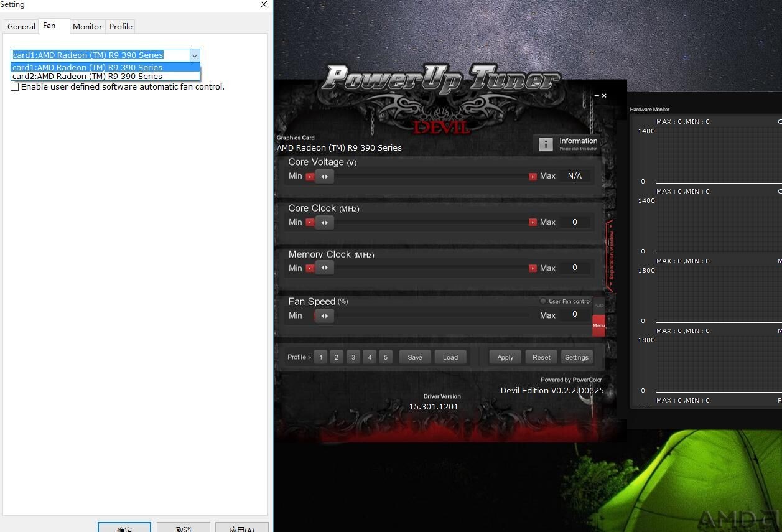Click the Hardware Monitor title
The height and width of the screenshot is (532, 782).
649,110
